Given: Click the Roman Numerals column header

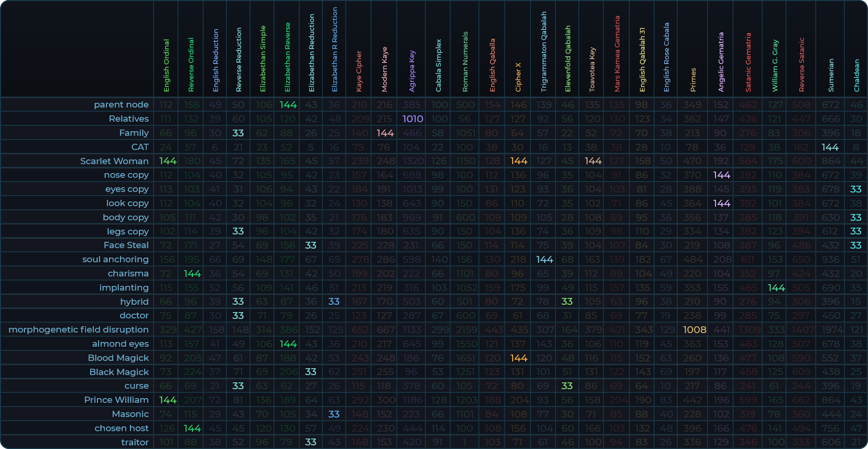Looking at the screenshot, I should (465, 62).
